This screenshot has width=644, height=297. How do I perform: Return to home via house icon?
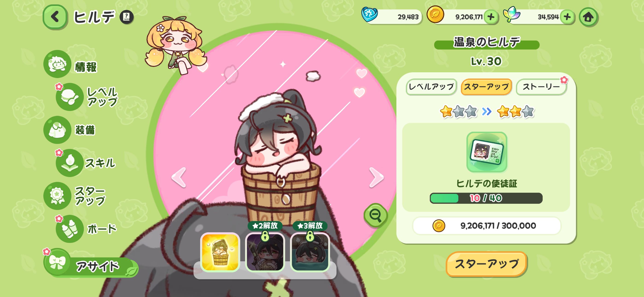point(588,17)
